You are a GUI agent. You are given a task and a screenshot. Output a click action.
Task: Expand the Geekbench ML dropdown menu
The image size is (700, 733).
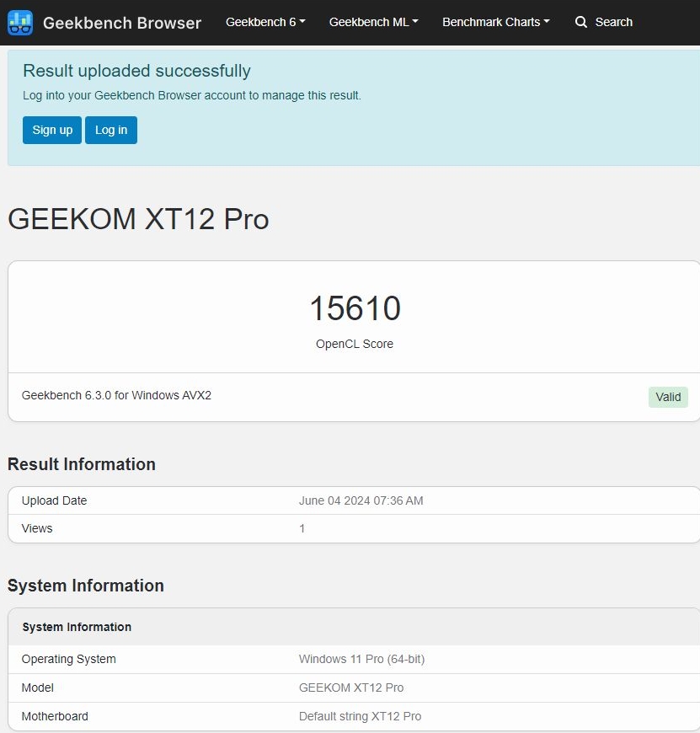click(374, 22)
